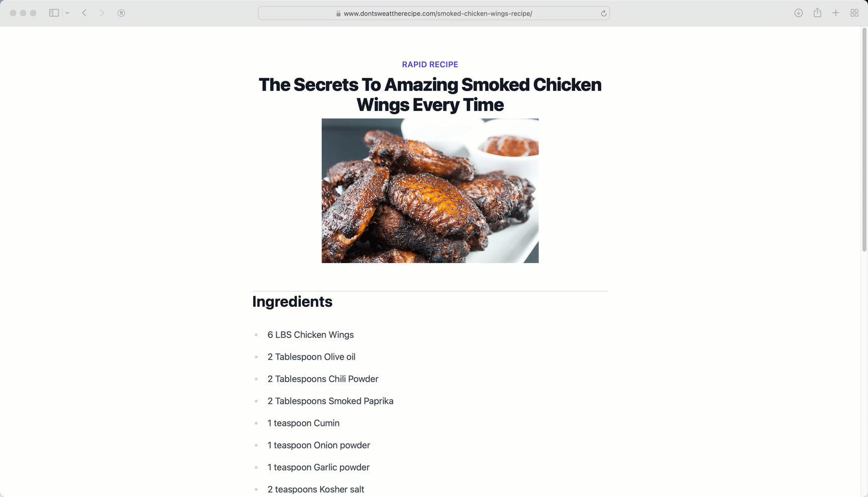Open the Downloads icon in toolbar
The image size is (868, 497).
click(798, 13)
